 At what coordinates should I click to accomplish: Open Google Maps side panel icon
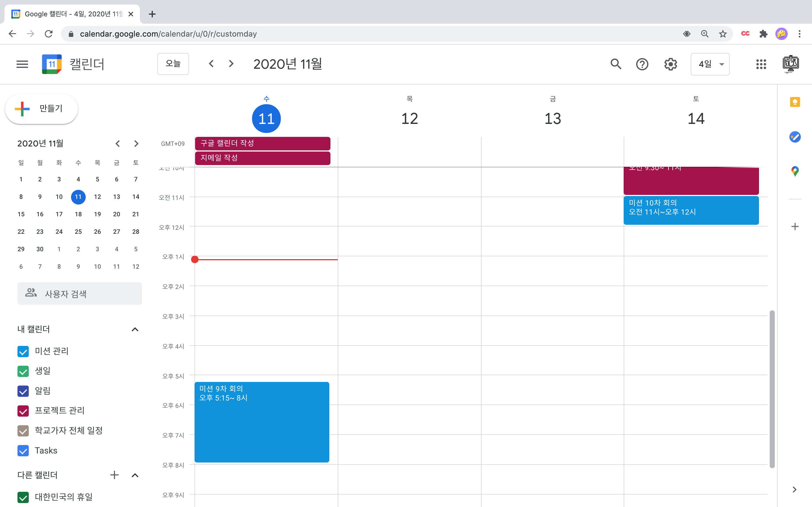(x=795, y=171)
